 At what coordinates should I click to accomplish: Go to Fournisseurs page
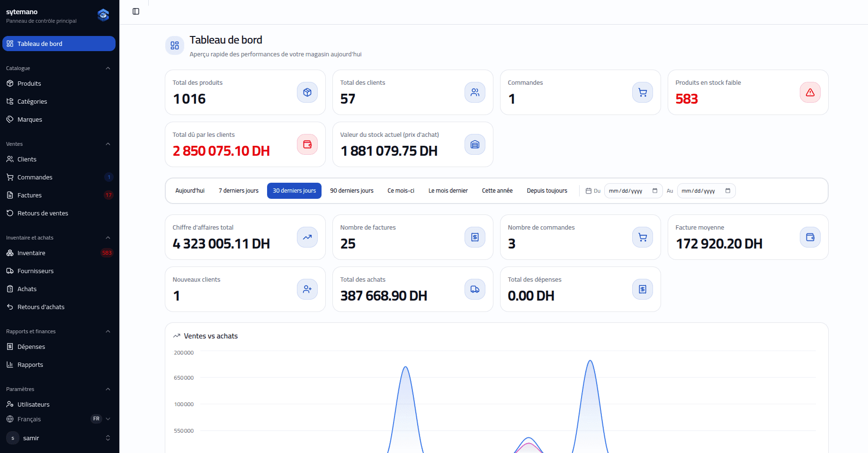pos(59,271)
